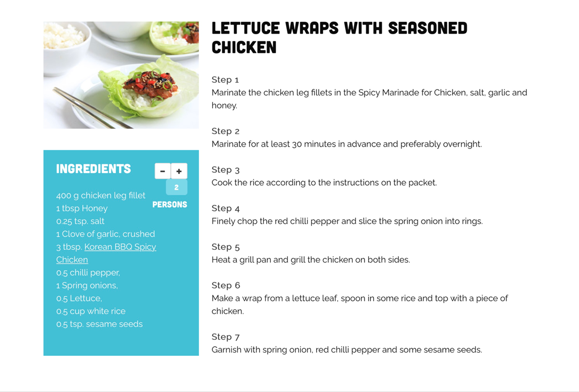The width and height of the screenshot is (579, 392).
Task: Select the Step 4 heading
Action: coord(225,208)
